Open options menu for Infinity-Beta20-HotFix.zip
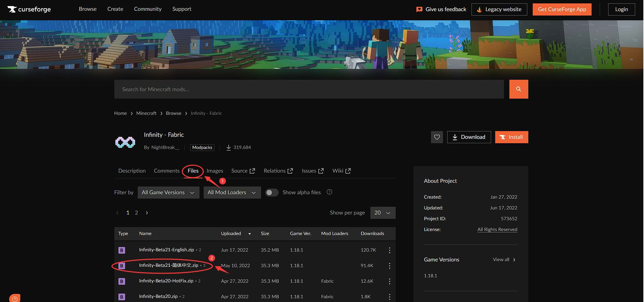 (x=389, y=281)
